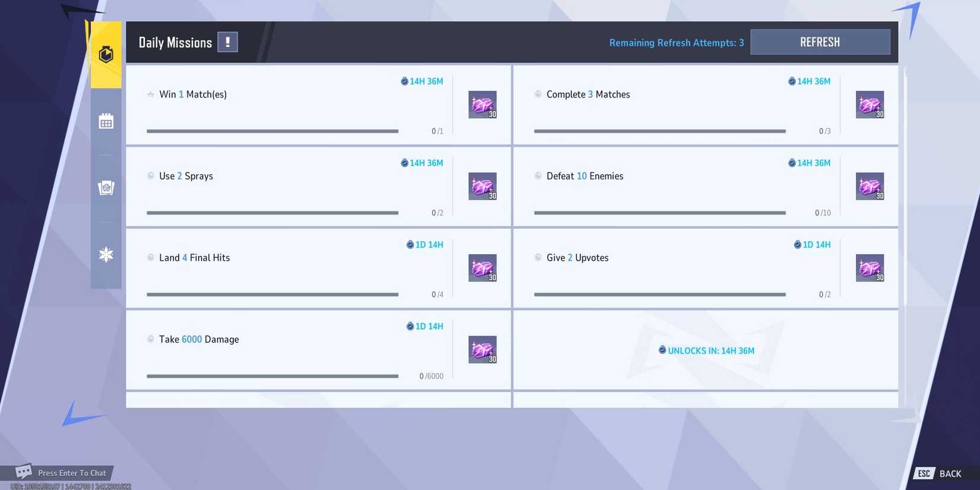Select the cards sidebar icon
Image resolution: width=980 pixels, height=490 pixels.
point(106,188)
